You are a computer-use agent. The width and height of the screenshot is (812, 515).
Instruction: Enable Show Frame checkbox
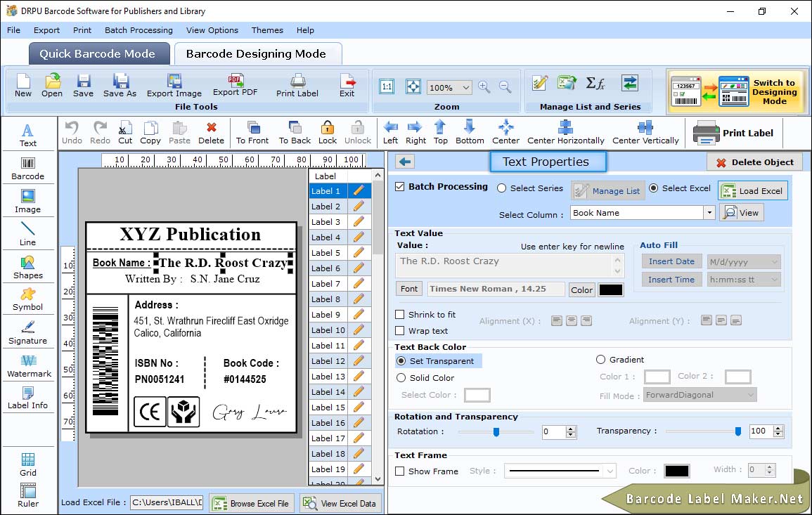pyautogui.click(x=400, y=471)
